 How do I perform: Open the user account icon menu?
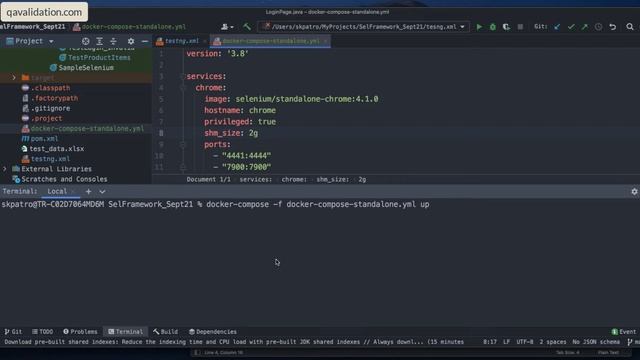point(227,27)
